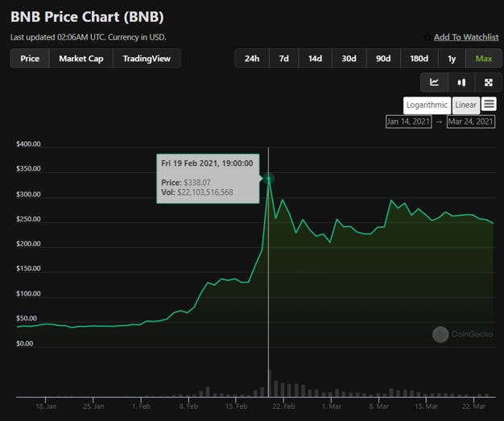Viewport: 504px width, 421px height.
Task: Click the $300.00 axis label
Action: click(x=29, y=195)
